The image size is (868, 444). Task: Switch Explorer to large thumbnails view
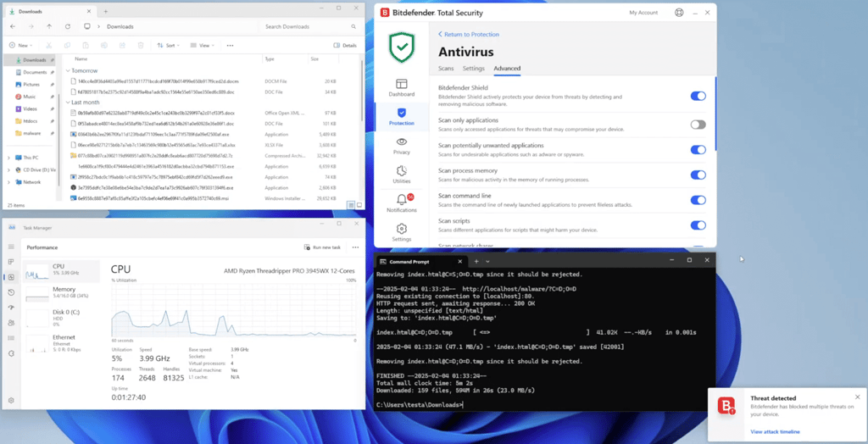(x=359, y=205)
